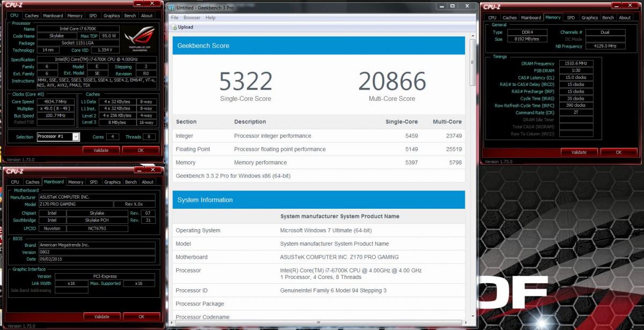Open Memory tab in CPU-Z Mainboard window
Image resolution: width=644 pixels, height=330 pixels.
[x=76, y=182]
